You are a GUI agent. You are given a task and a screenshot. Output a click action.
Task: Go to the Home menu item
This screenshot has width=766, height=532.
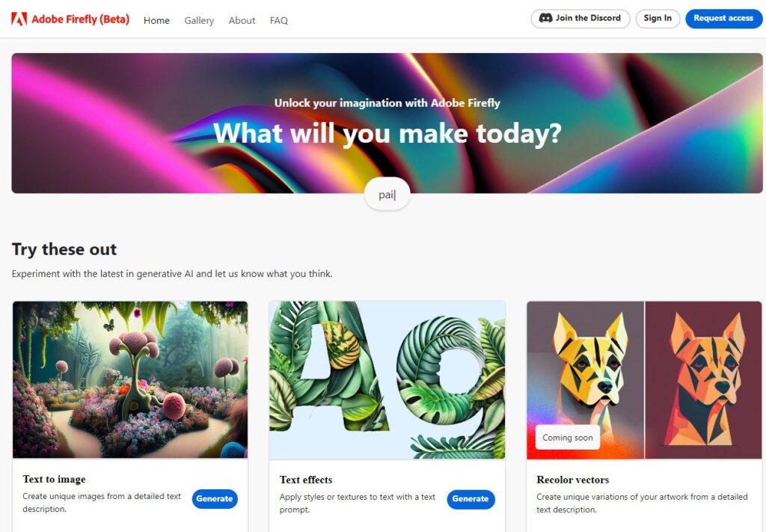tap(156, 20)
